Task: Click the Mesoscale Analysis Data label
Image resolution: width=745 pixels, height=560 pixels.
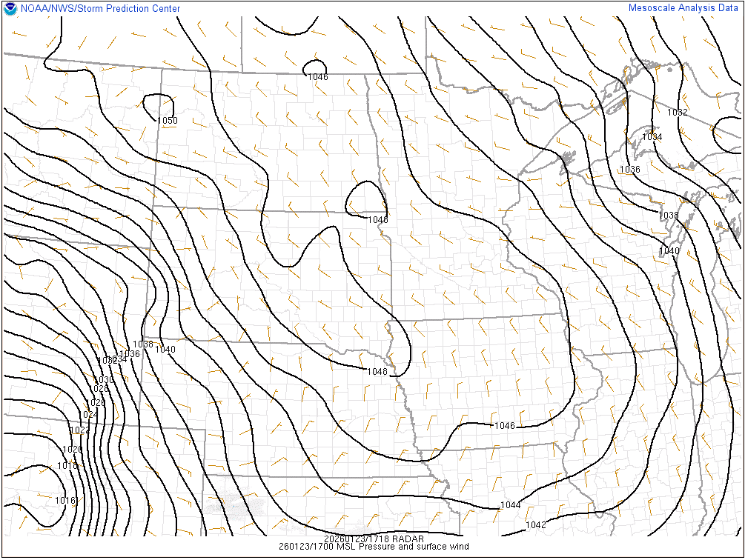Action: coord(683,8)
